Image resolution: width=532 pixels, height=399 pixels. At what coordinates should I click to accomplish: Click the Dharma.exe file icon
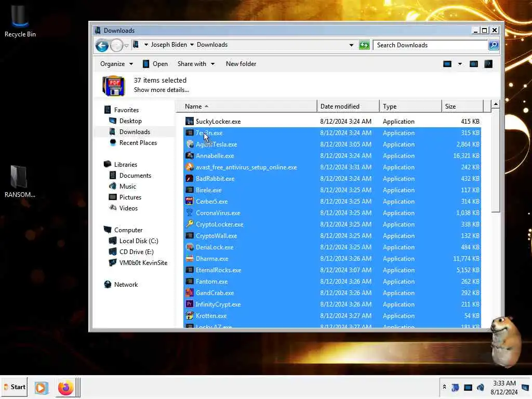189,259
